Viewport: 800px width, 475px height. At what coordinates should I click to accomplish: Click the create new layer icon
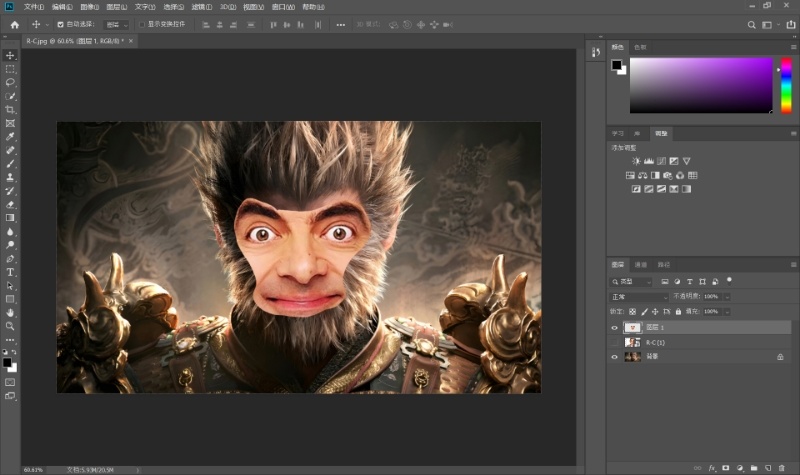coord(767,467)
